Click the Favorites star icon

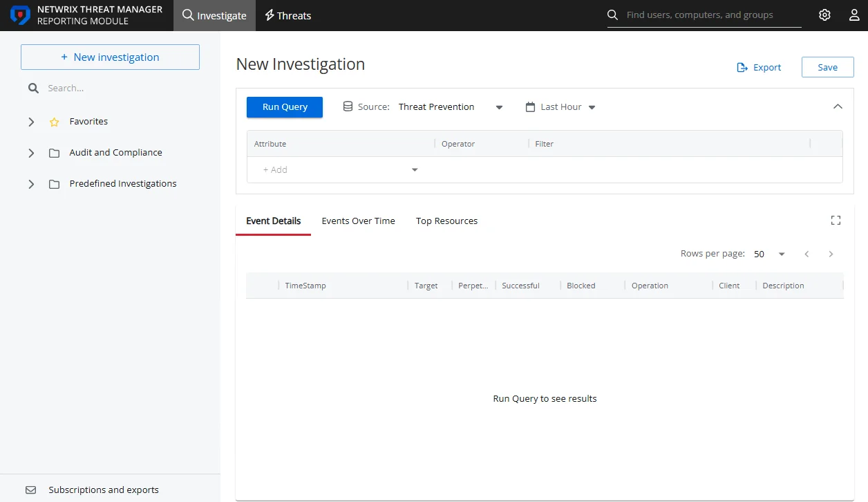click(x=55, y=122)
